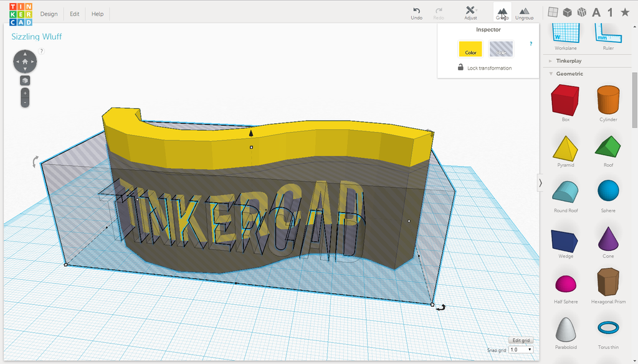Reset camera with home view button
Viewport: 638px width, 364px height.
click(x=25, y=62)
